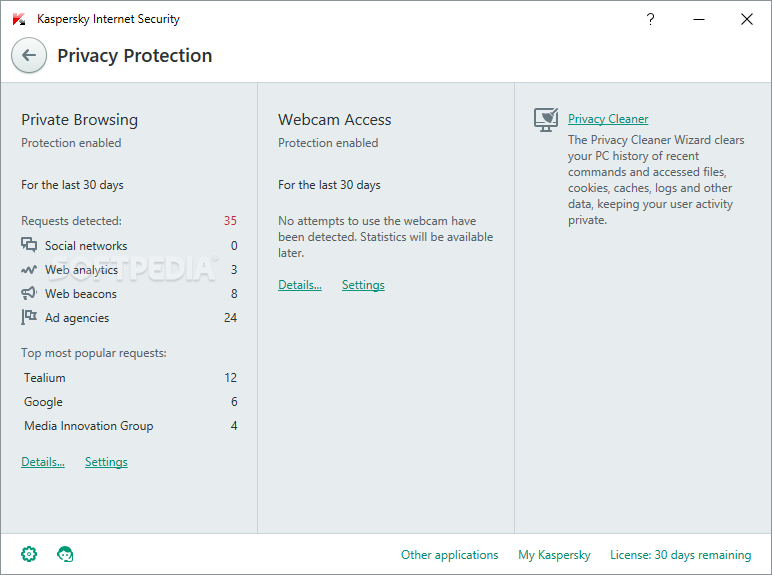772x575 pixels.
Task: Click the Kaspersky logo icon
Action: tap(19, 19)
